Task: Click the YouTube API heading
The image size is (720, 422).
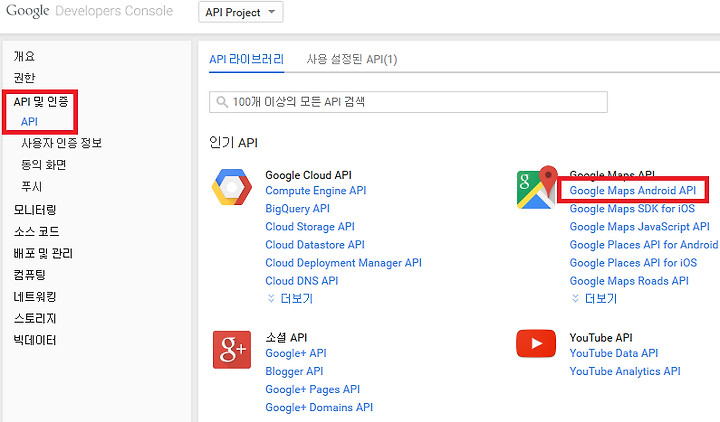Action: pyautogui.click(x=601, y=338)
